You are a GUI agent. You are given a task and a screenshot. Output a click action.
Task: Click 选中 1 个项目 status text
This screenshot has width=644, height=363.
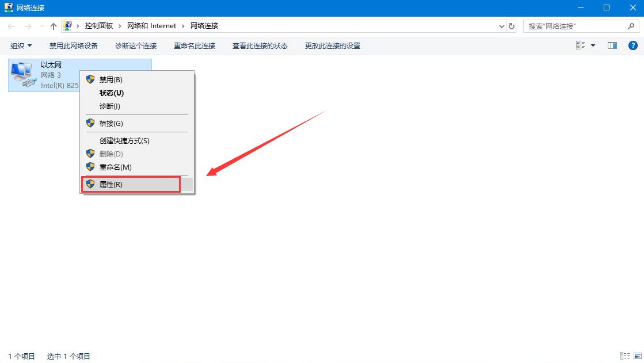68,356
